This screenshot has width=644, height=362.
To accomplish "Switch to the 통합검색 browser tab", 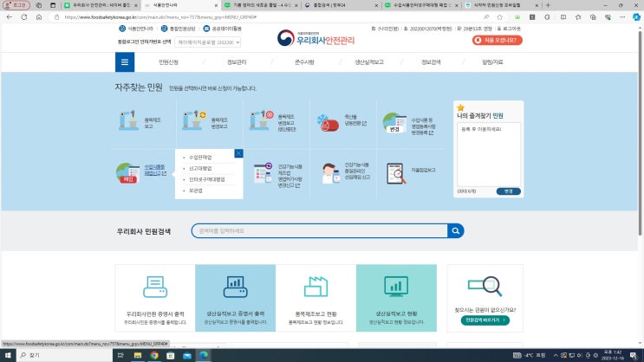I will click(x=341, y=5).
